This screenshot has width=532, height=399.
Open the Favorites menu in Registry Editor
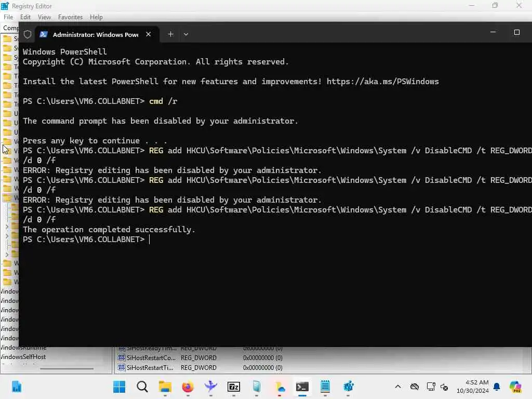(x=70, y=17)
